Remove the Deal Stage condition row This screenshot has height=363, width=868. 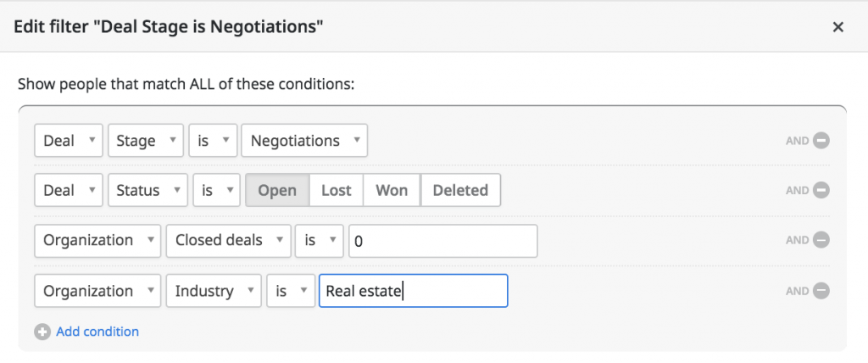click(821, 141)
